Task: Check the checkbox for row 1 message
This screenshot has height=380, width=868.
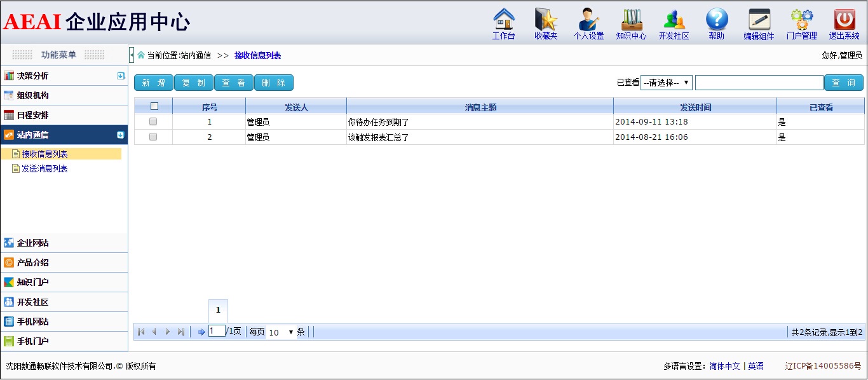Action: click(153, 121)
